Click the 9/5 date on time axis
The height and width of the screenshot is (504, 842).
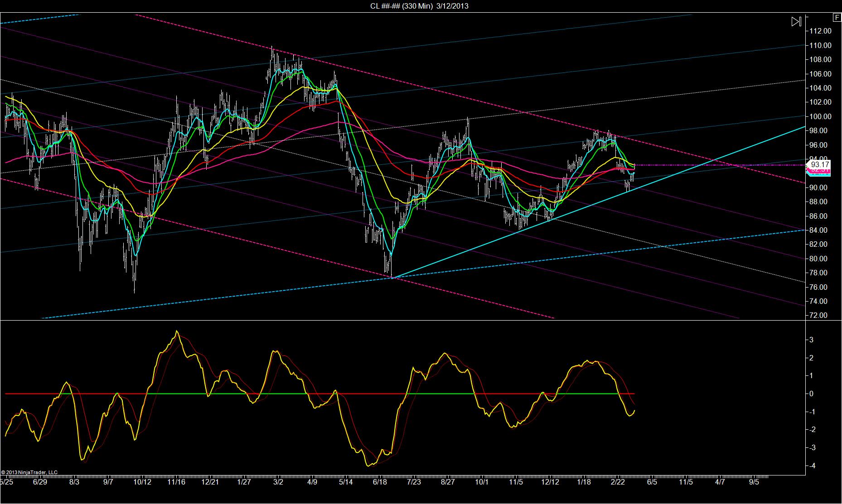(754, 482)
